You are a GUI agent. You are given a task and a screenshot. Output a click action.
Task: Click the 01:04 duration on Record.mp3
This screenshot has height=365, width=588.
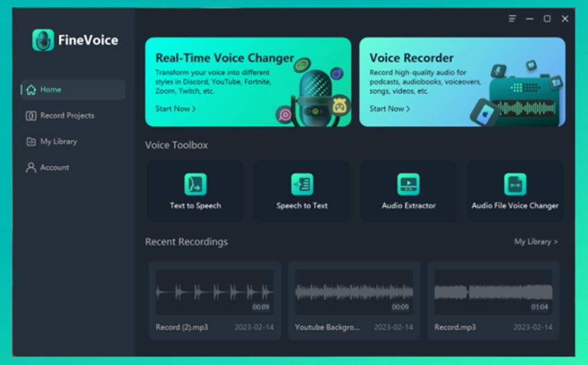coord(539,307)
